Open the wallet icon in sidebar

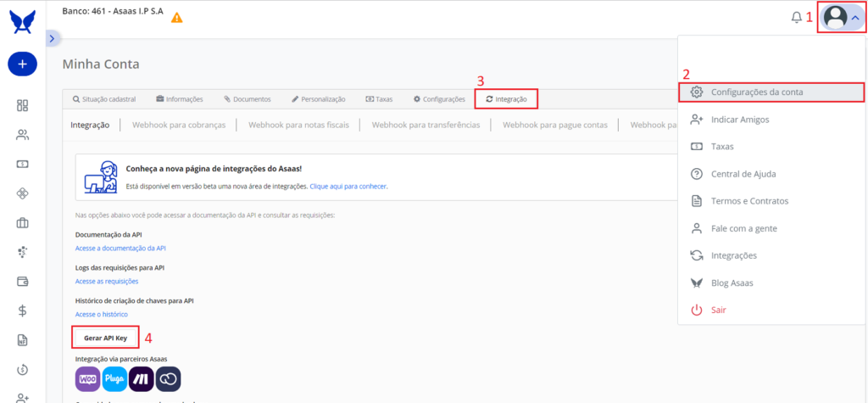click(23, 281)
